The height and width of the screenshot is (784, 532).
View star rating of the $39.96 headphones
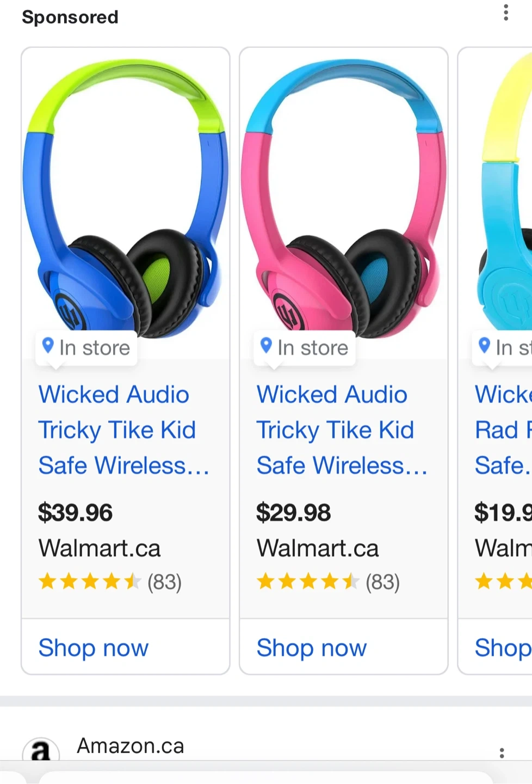coord(89,582)
